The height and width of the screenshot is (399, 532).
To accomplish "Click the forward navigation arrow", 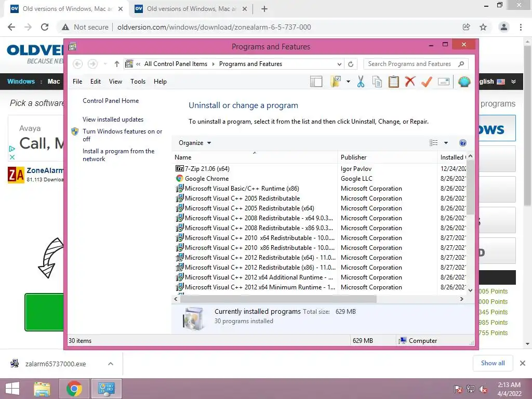I will [92, 64].
